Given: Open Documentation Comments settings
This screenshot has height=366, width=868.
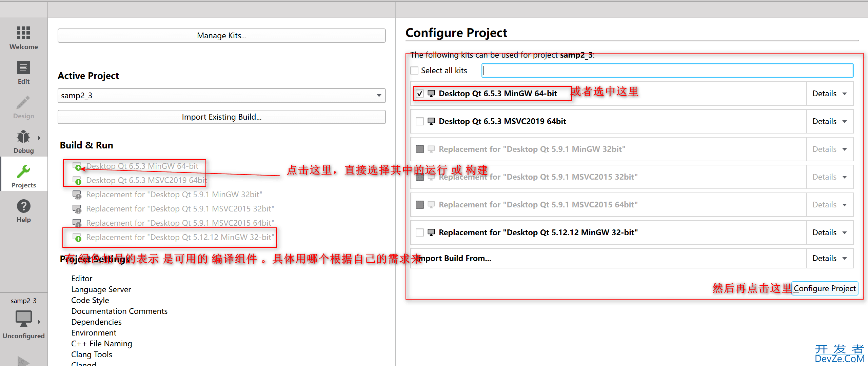Looking at the screenshot, I should 119,311.
